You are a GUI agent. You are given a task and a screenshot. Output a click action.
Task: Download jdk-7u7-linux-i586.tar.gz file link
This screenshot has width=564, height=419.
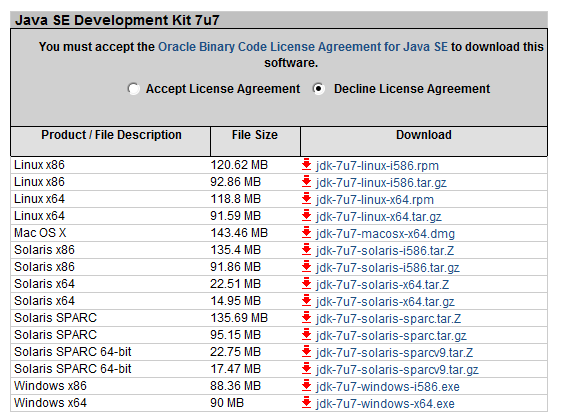click(x=381, y=183)
